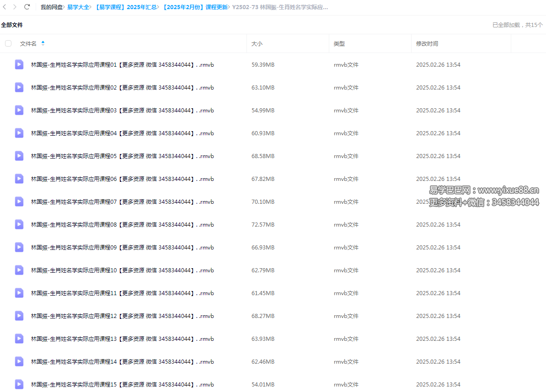Open 【易学课程】2025年汇总 breadcrumb folder

(126, 7)
